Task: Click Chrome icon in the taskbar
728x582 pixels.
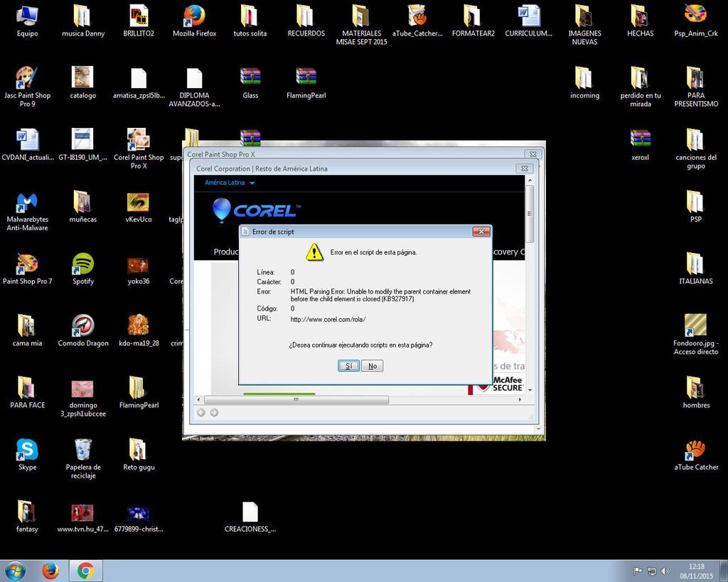Action: (85, 571)
